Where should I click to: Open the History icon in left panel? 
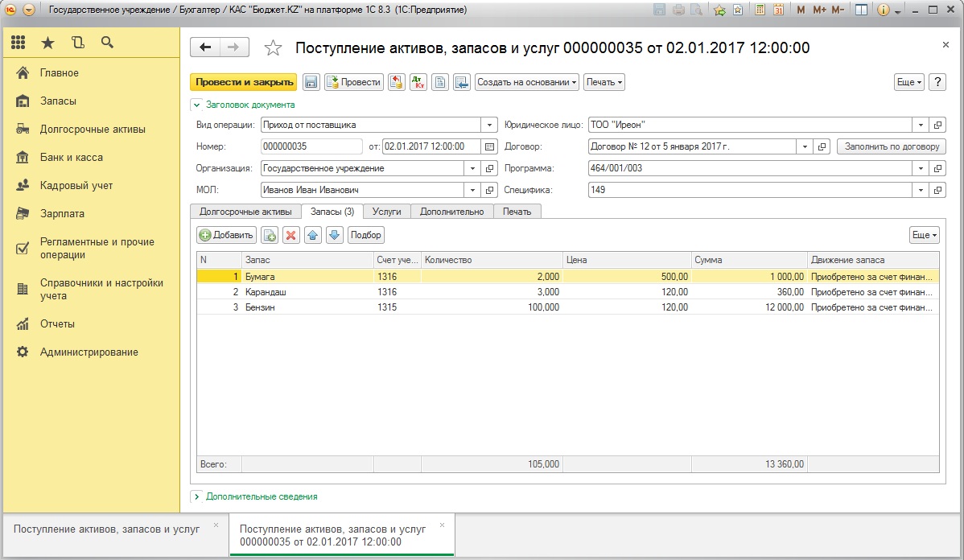[x=77, y=43]
